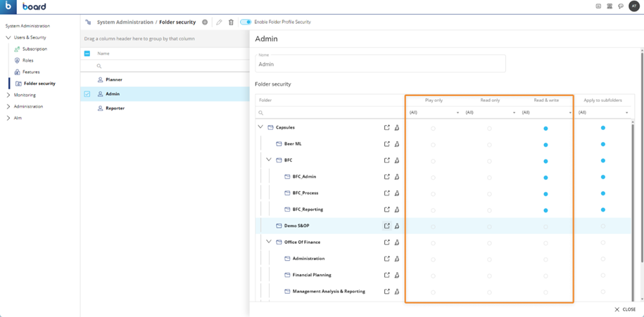Click the hierarchy icon before System Administration breadcrumb
This screenshot has height=317, width=644.
click(x=88, y=22)
